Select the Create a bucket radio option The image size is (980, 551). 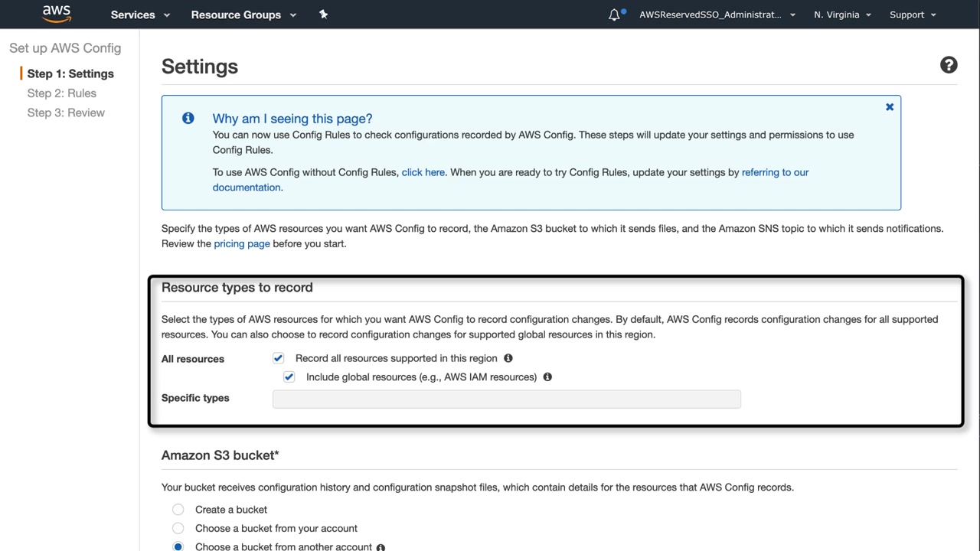[178, 510]
